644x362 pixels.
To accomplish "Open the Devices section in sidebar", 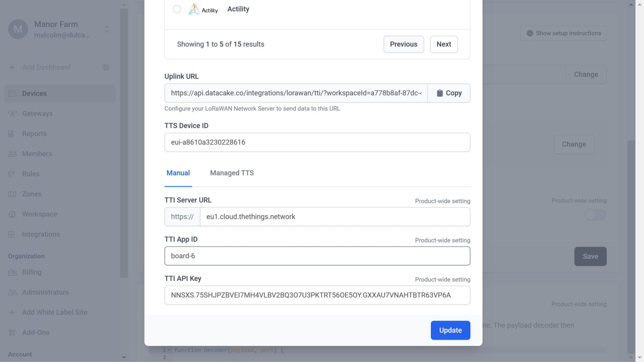I will click(34, 93).
